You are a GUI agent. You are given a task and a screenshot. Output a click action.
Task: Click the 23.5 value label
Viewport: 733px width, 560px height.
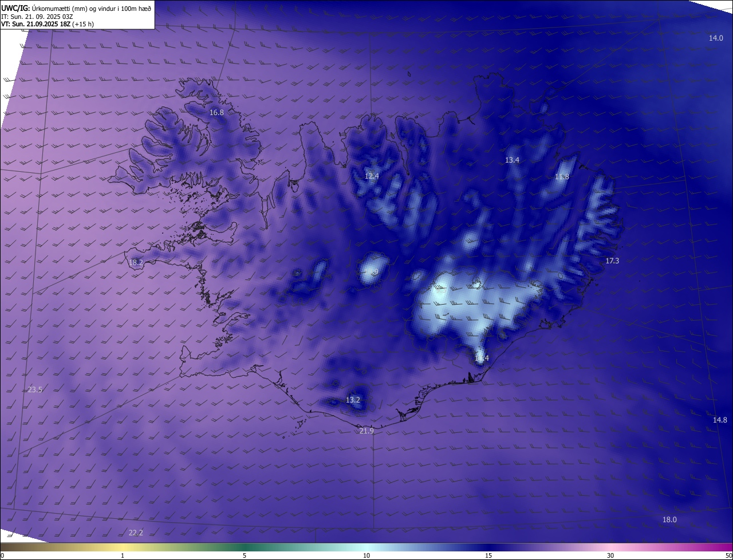35,389
